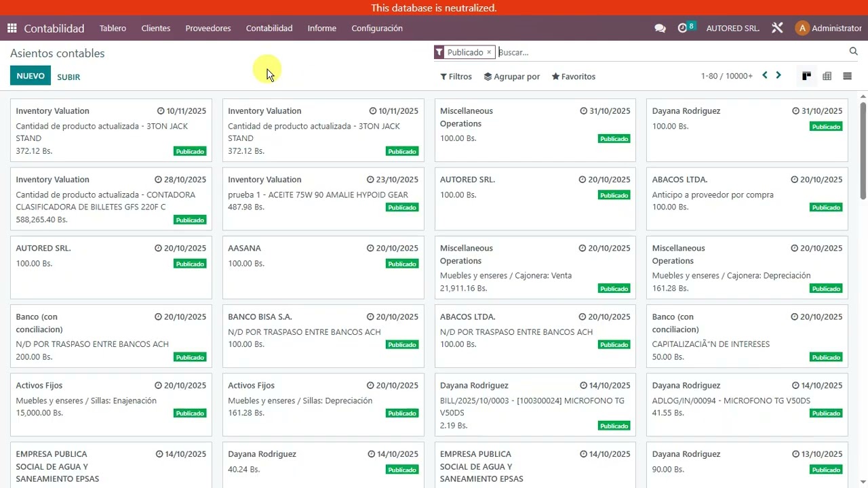Click the Contabilidad app title
The width and height of the screenshot is (868, 488).
click(54, 28)
